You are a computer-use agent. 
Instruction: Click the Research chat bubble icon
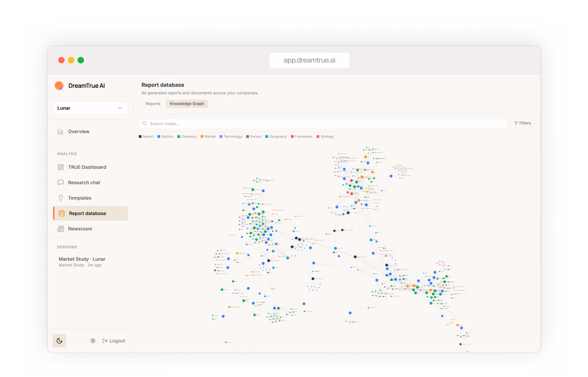61,183
